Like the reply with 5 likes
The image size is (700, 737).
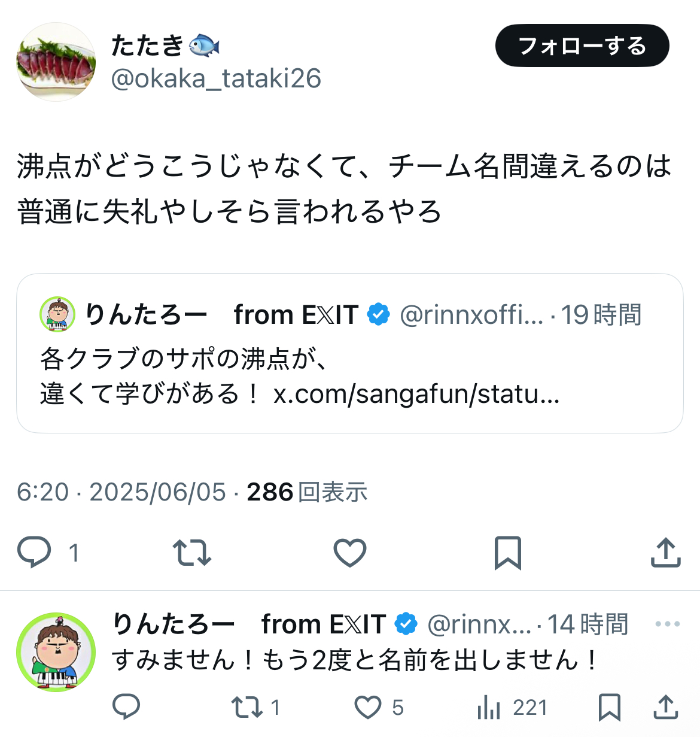379,707
